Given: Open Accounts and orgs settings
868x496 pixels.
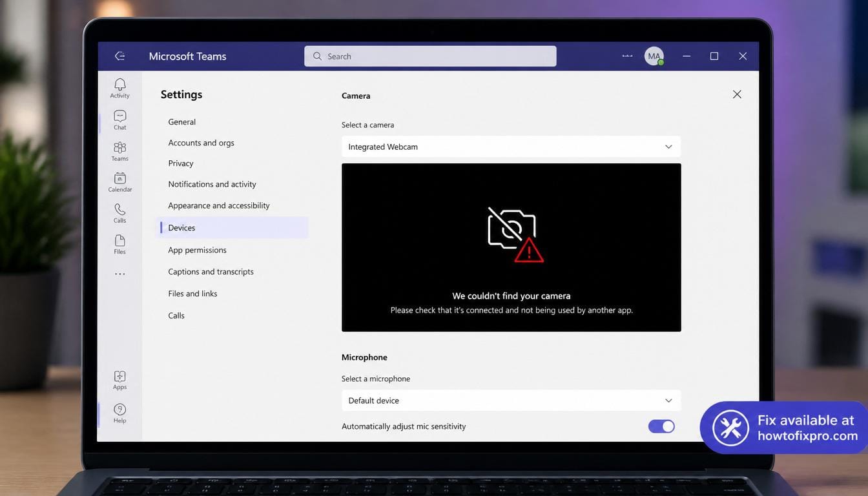Looking at the screenshot, I should 201,143.
